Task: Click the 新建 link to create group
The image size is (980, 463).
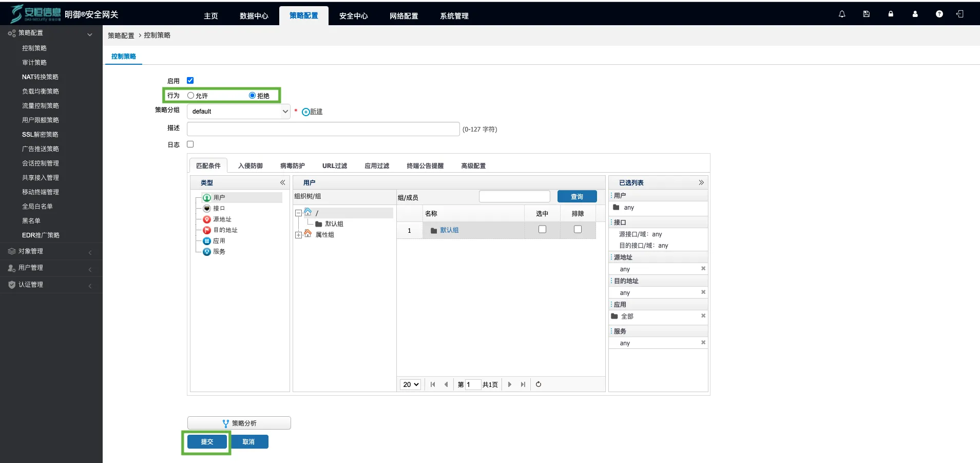Action: click(316, 112)
